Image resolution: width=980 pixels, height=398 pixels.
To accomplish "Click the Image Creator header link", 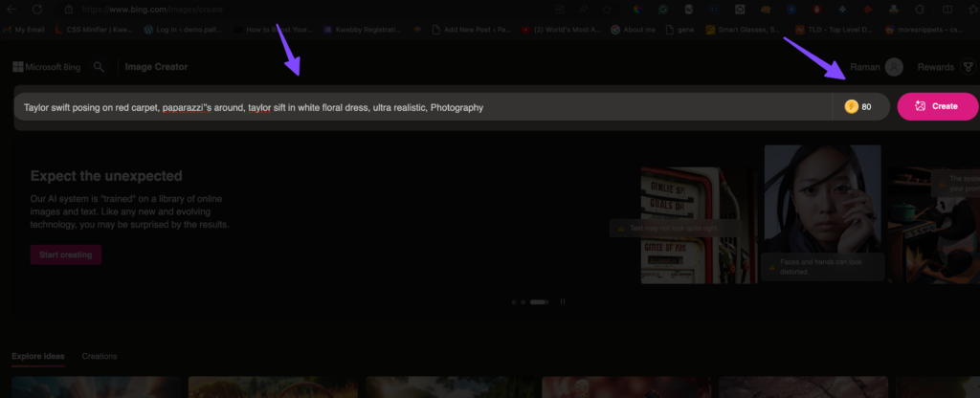I will coord(157,67).
